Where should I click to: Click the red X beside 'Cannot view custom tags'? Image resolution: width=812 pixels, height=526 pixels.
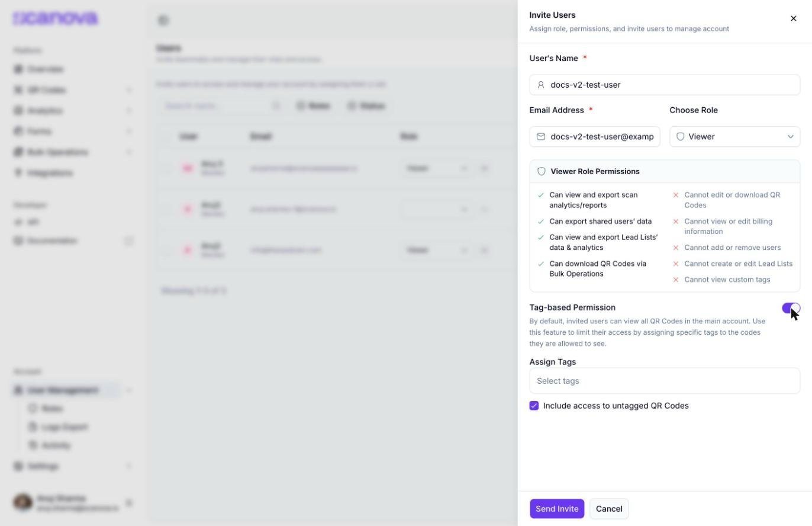pos(676,280)
